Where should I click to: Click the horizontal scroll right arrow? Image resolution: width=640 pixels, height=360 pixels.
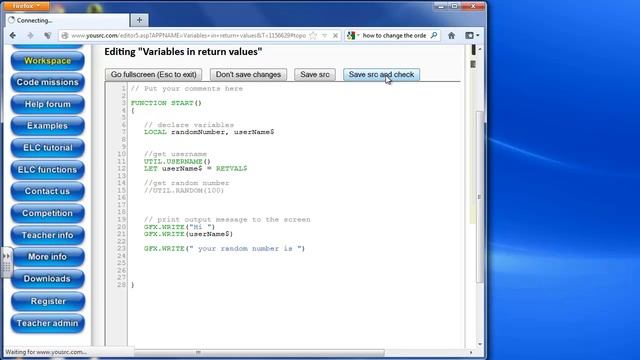[x=471, y=352]
